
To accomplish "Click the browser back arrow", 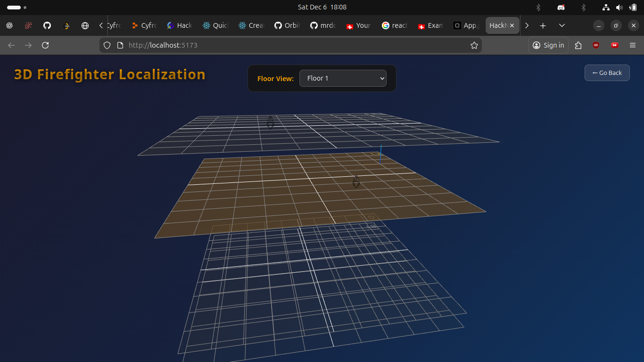I will pyautogui.click(x=11, y=45).
